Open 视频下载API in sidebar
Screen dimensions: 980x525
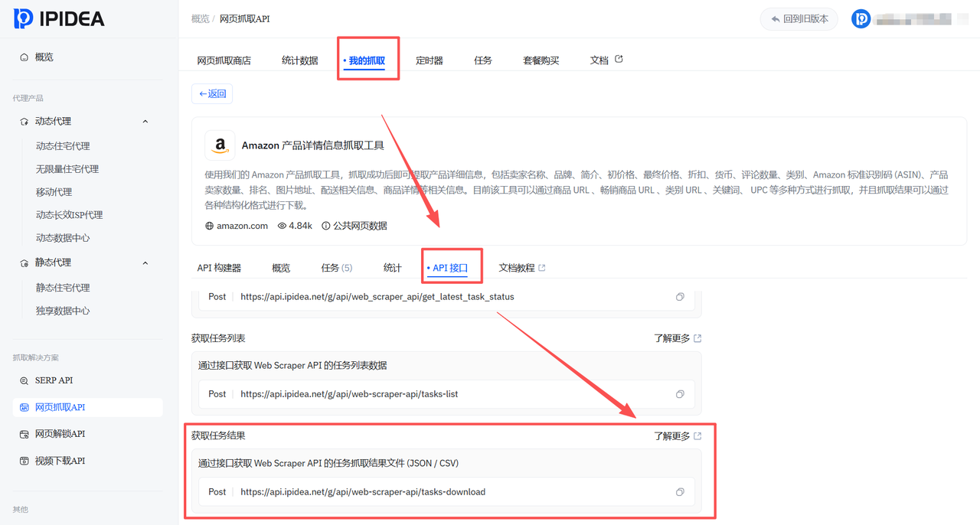pyautogui.click(x=60, y=461)
